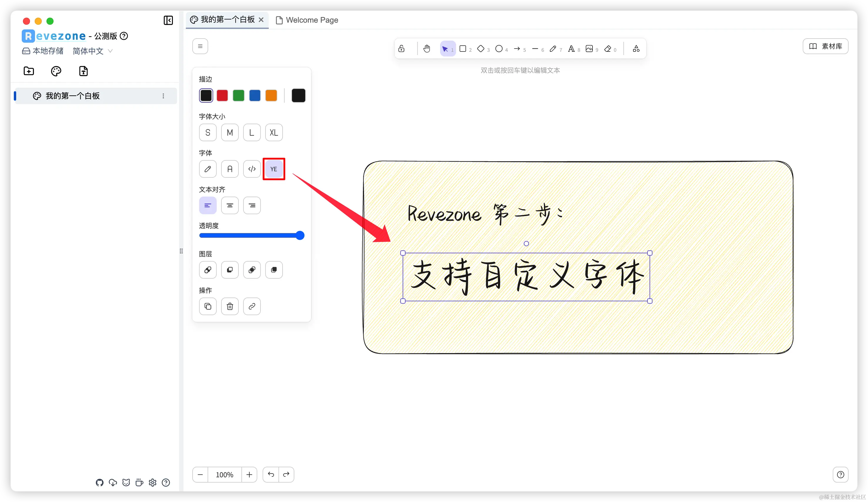Open the 素材库 library button

[x=825, y=46]
